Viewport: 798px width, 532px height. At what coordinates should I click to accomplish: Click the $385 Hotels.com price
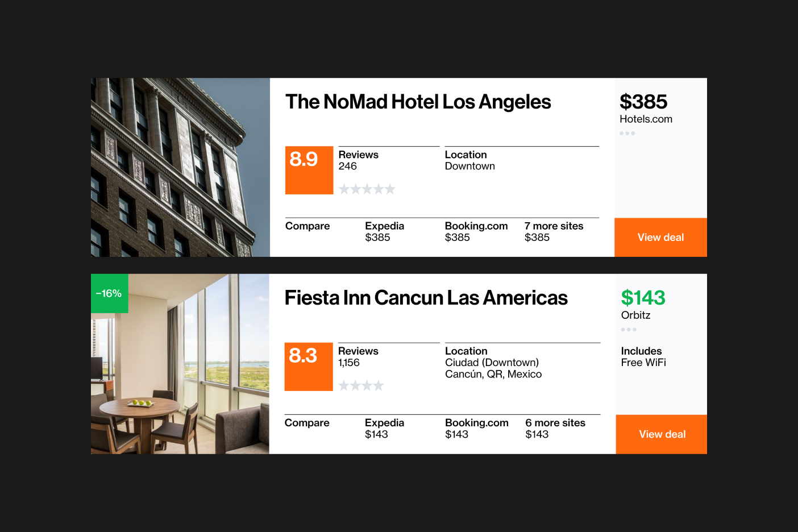[x=643, y=102]
